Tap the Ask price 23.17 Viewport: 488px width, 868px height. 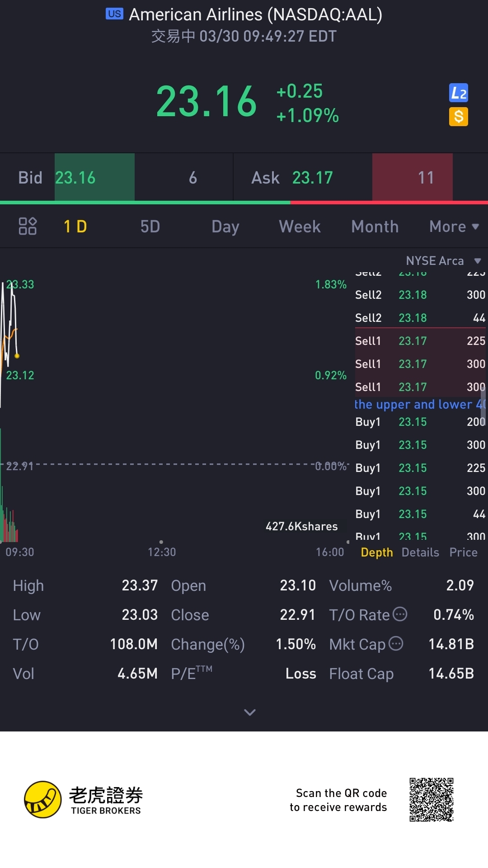(313, 178)
